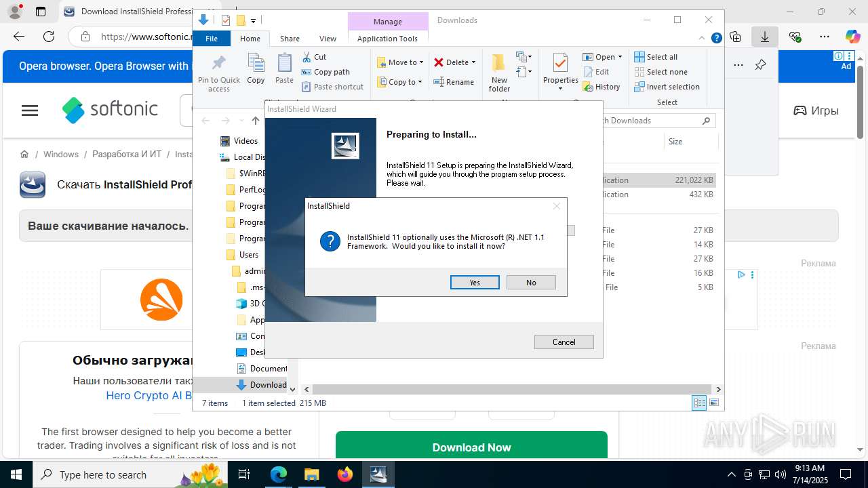
Task: Click the Softonic logo
Action: 110,110
